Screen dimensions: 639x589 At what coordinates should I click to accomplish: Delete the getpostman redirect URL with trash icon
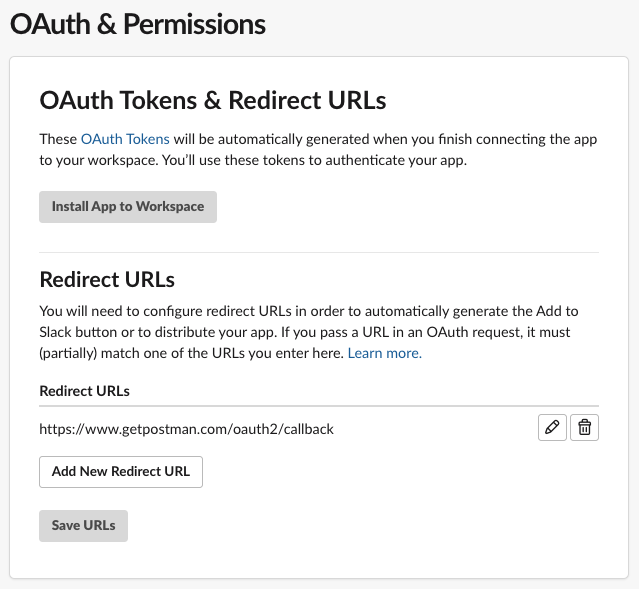584,428
